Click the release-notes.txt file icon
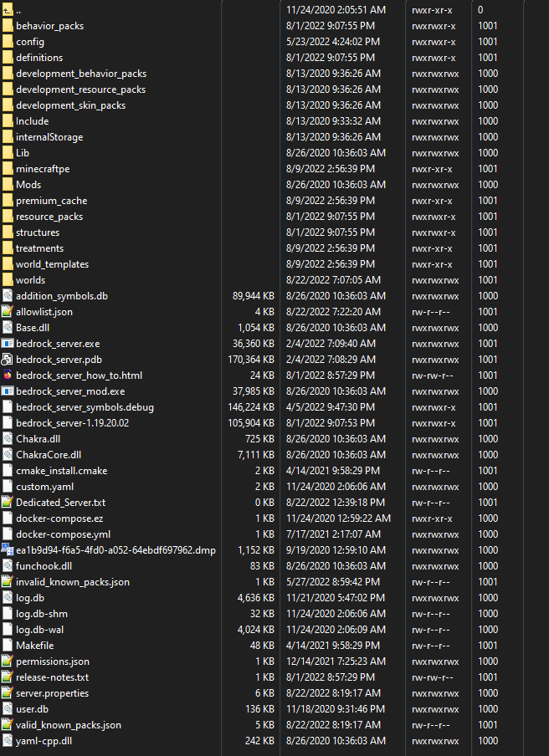 pos(8,677)
